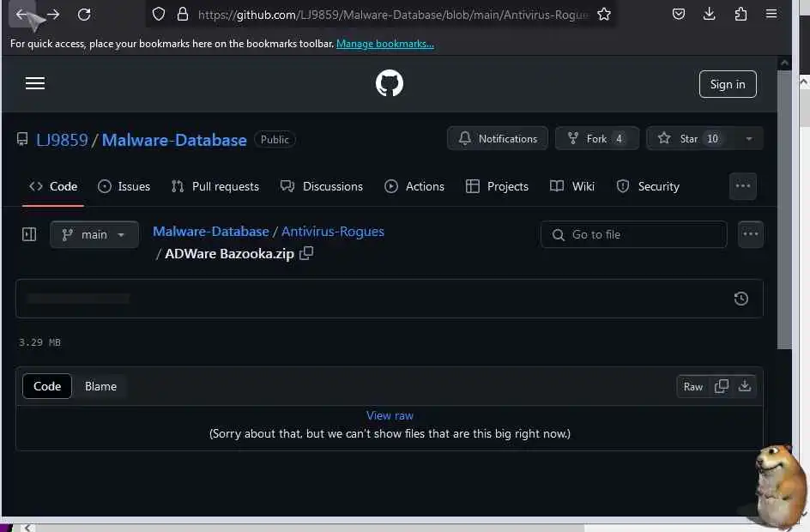Viewport: 810px width, 532px height.
Task: Open the Pocket save icon
Action: [679, 14]
